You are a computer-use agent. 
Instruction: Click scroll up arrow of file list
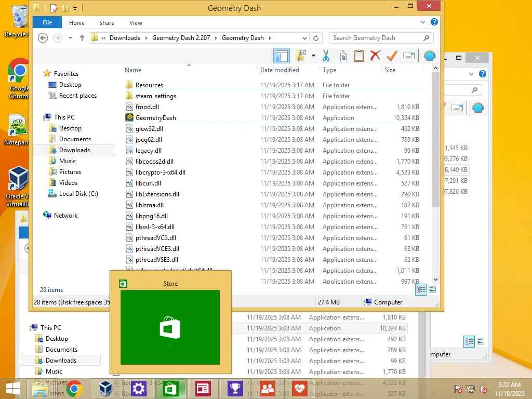click(436, 69)
